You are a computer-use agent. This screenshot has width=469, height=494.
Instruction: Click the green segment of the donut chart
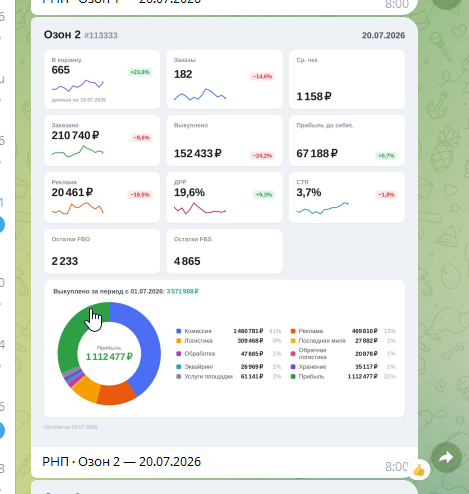69,340
